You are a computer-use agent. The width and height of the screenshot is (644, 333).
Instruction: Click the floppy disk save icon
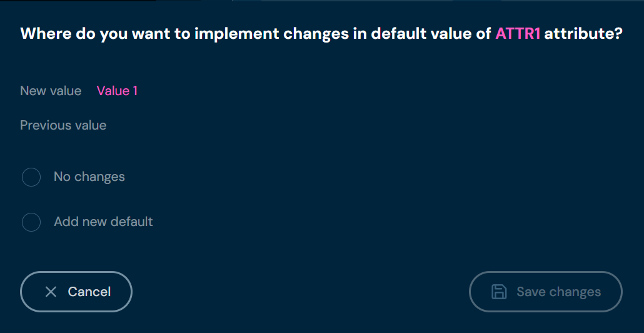pos(499,292)
